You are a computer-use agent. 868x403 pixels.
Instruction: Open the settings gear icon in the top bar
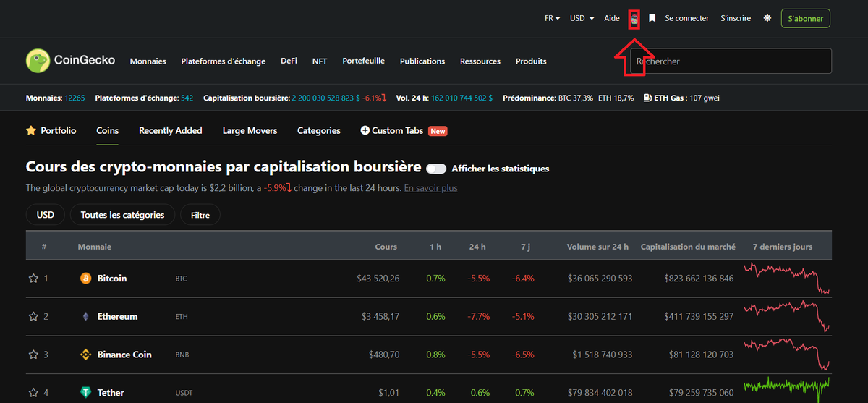767,18
